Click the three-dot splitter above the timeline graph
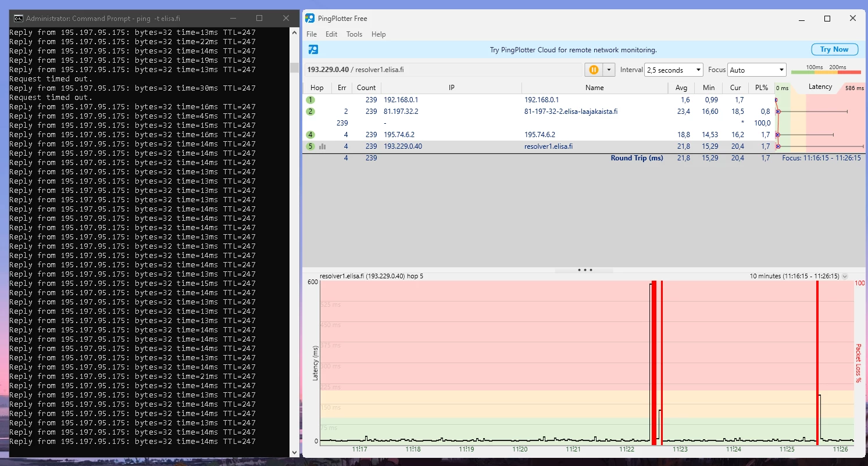Viewport: 868px width, 466px height. pyautogui.click(x=584, y=270)
